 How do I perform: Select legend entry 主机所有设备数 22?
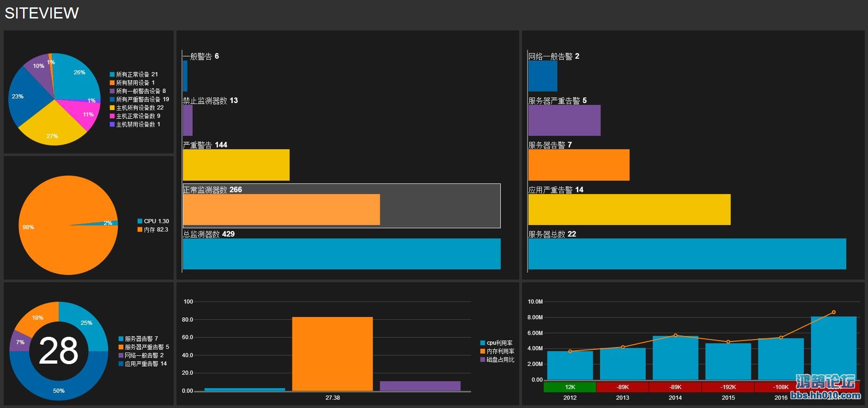coord(137,108)
